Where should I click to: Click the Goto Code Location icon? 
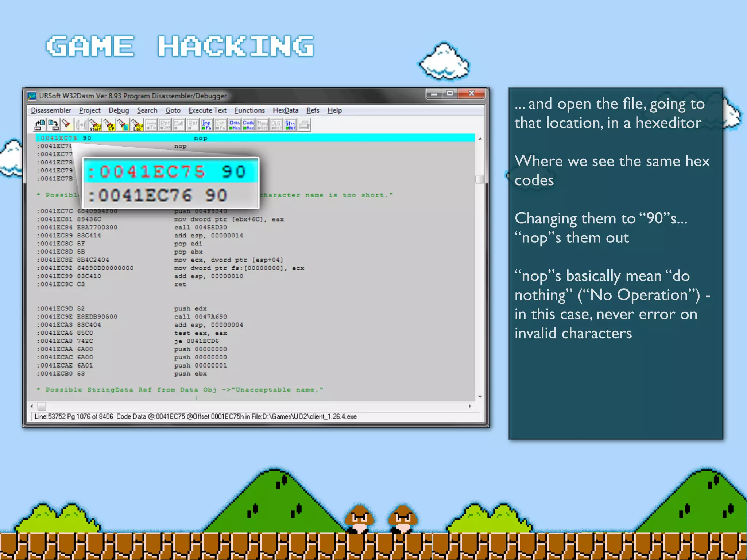click(137, 125)
